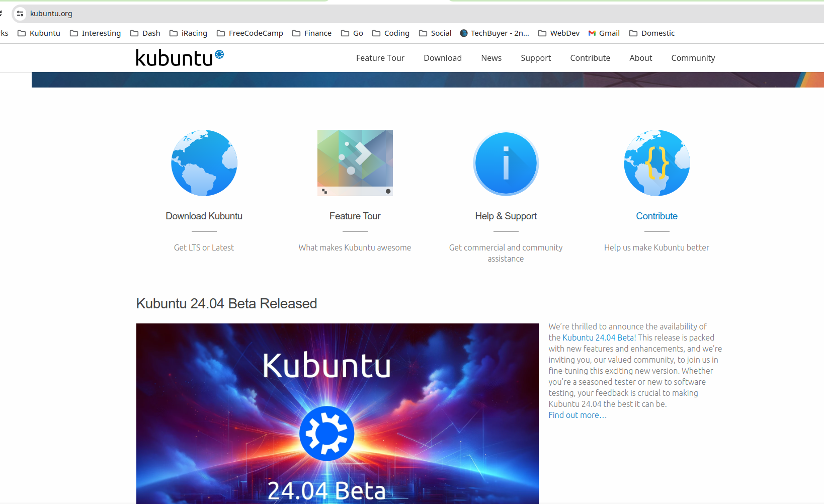Open the Finance bookmarks folder
This screenshot has width=824, height=504.
coord(312,33)
